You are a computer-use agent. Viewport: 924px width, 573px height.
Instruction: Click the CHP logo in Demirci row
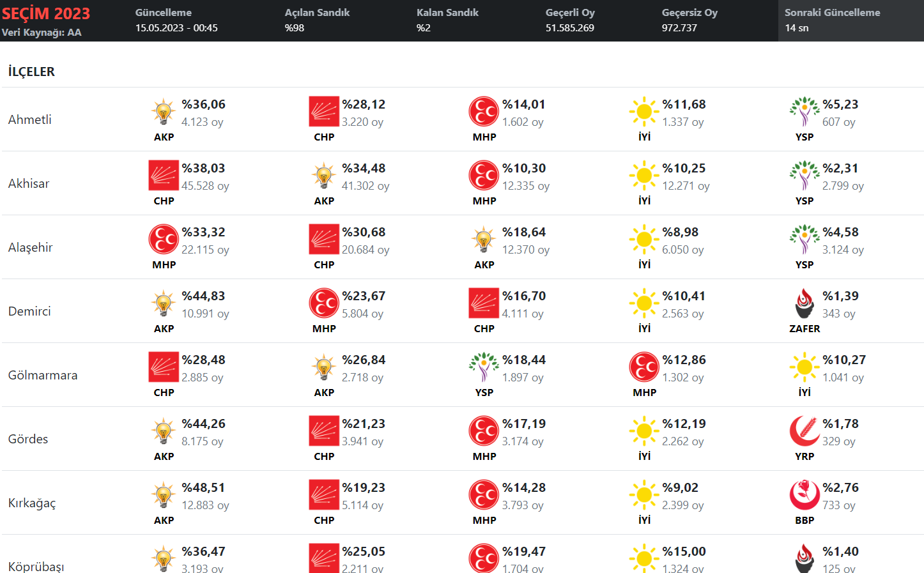tap(484, 303)
